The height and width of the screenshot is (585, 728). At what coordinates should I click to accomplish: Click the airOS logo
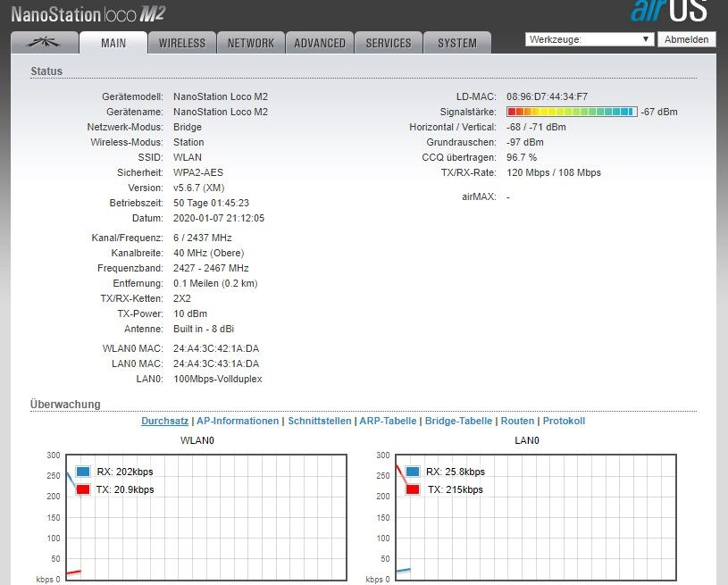668,12
